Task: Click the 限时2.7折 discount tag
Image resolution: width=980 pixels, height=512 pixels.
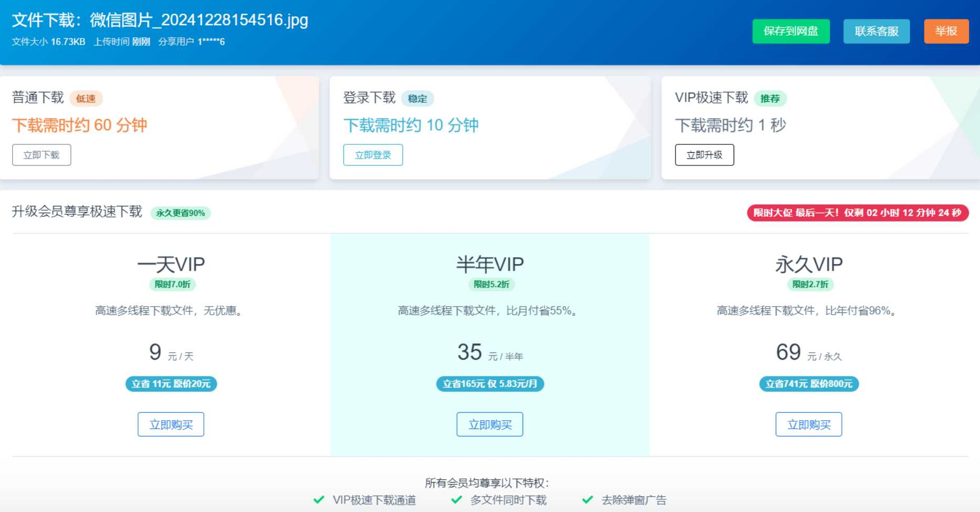Action: tap(810, 284)
